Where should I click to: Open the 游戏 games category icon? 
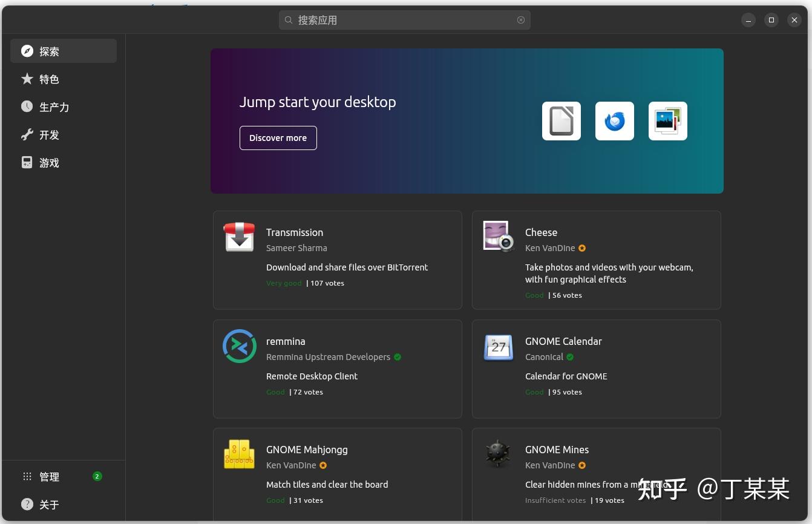coord(27,162)
